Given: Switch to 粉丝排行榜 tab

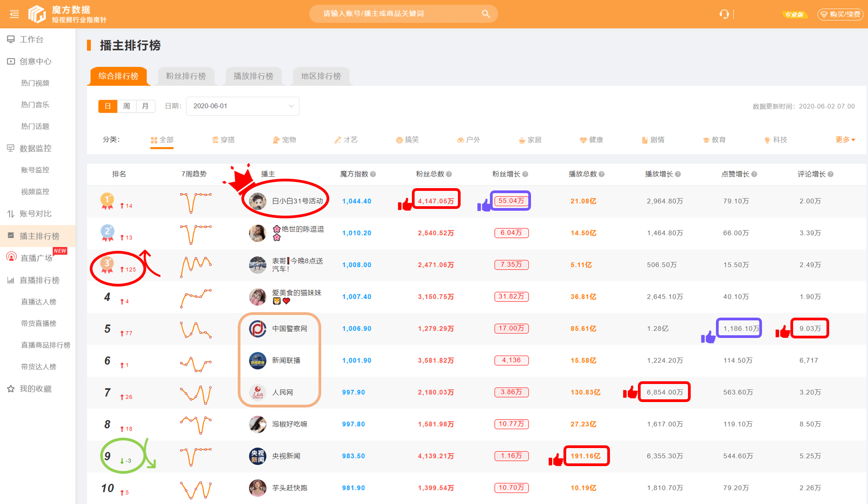Looking at the screenshot, I should [186, 76].
